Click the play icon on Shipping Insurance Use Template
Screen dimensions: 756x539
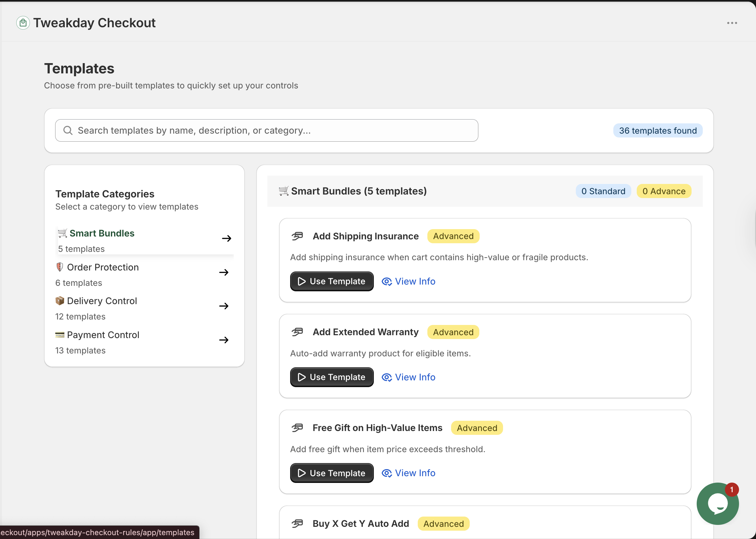pyautogui.click(x=301, y=281)
